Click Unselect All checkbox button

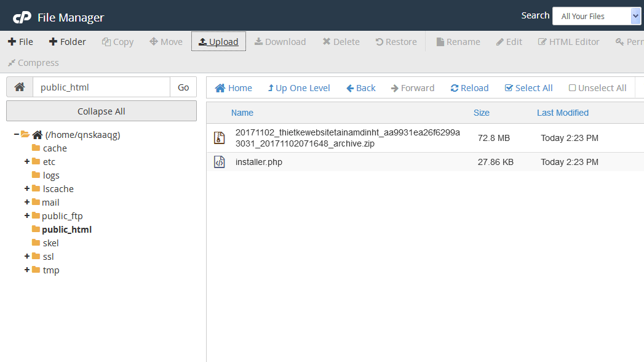(597, 88)
